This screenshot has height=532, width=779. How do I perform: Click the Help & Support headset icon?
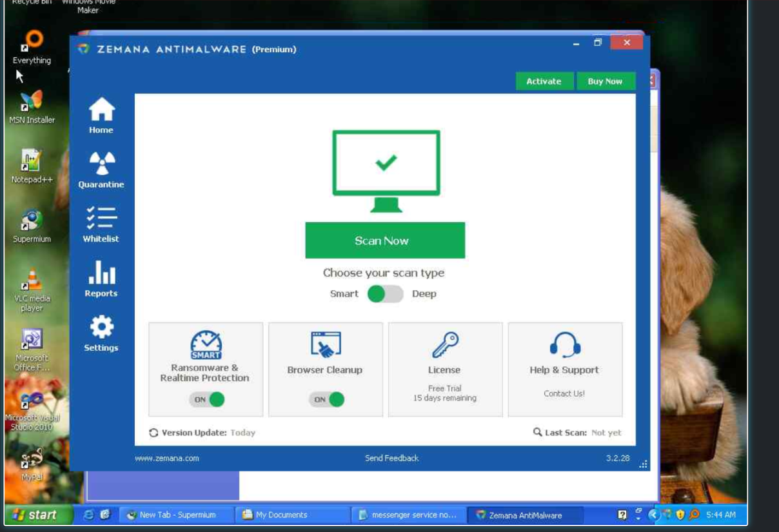(x=565, y=345)
